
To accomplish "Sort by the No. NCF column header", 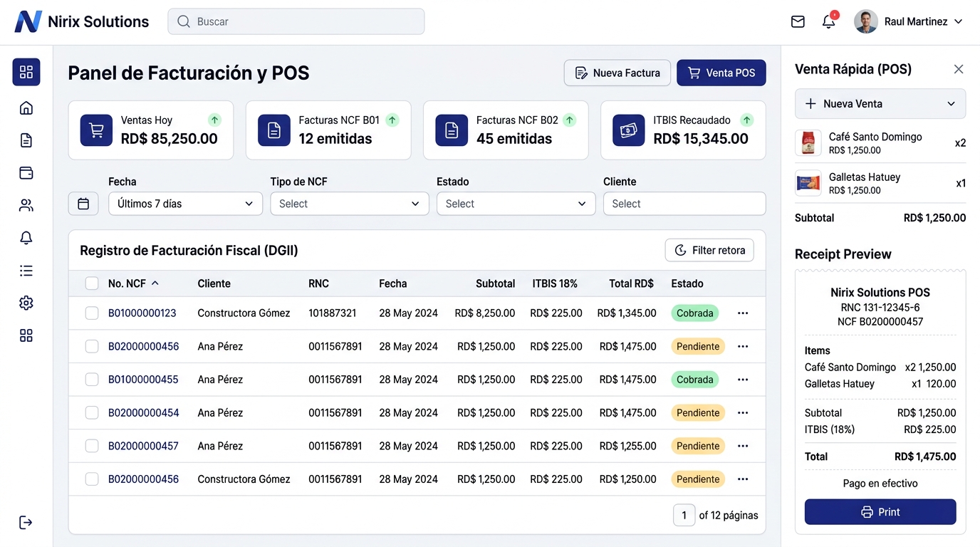I will [x=133, y=283].
